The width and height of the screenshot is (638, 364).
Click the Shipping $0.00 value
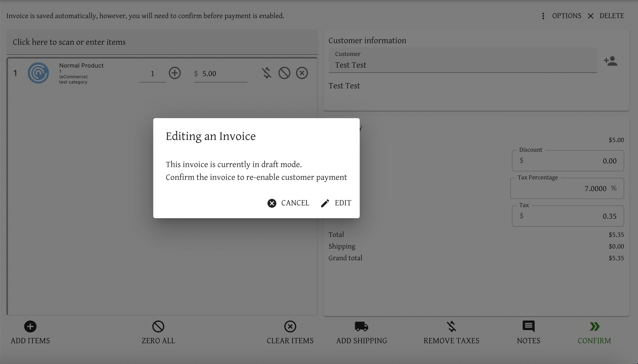click(616, 246)
